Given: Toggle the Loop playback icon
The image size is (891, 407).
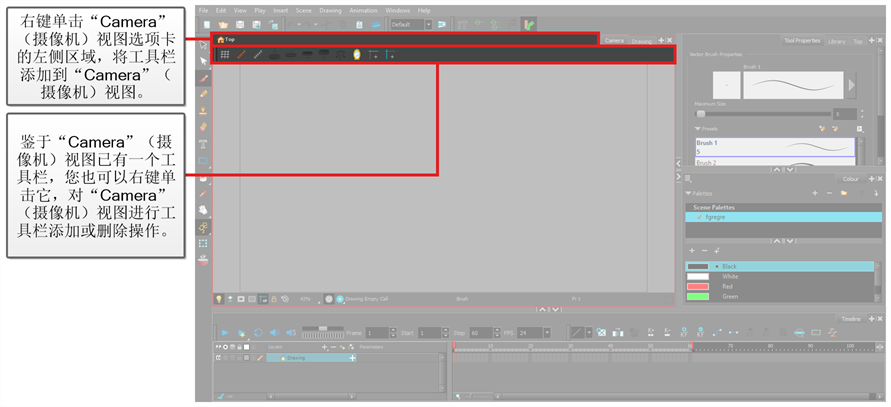Looking at the screenshot, I should pos(259,332).
